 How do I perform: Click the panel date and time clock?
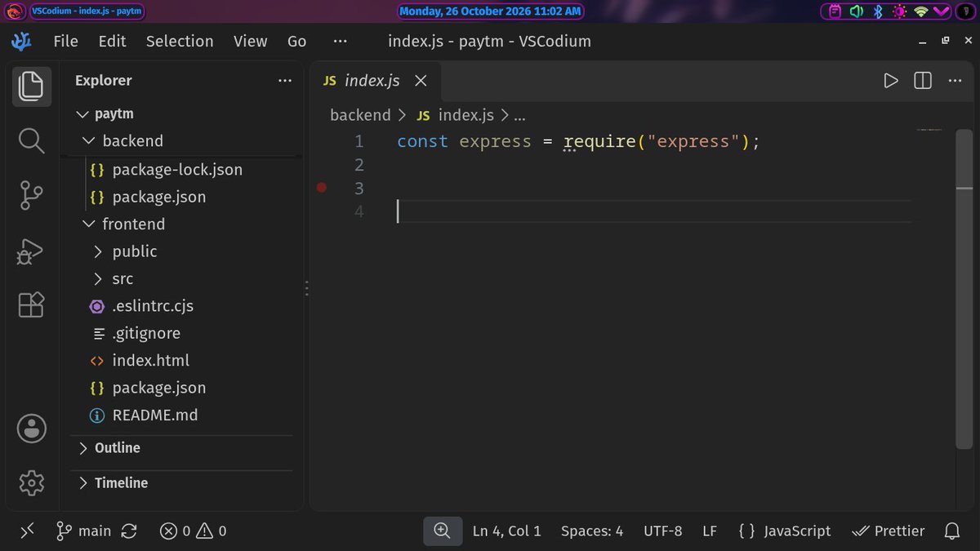pyautogui.click(x=490, y=11)
